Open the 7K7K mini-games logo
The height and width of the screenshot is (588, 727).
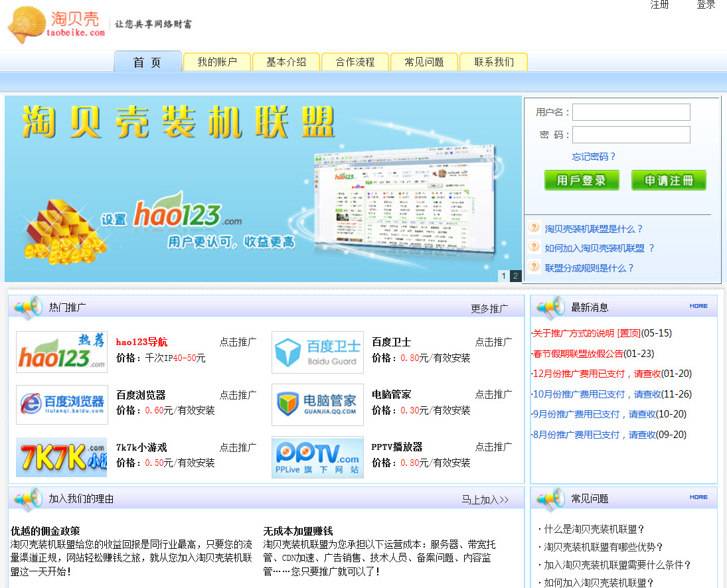click(x=62, y=457)
